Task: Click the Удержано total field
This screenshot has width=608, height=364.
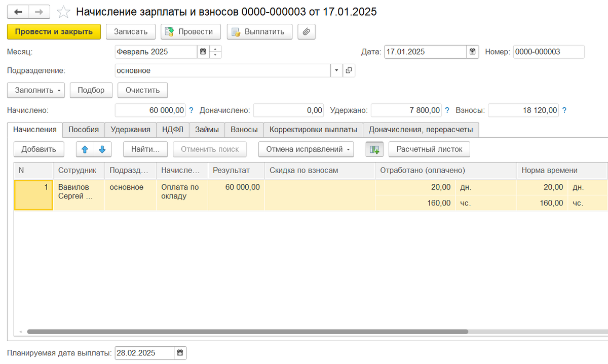Action: [x=406, y=110]
